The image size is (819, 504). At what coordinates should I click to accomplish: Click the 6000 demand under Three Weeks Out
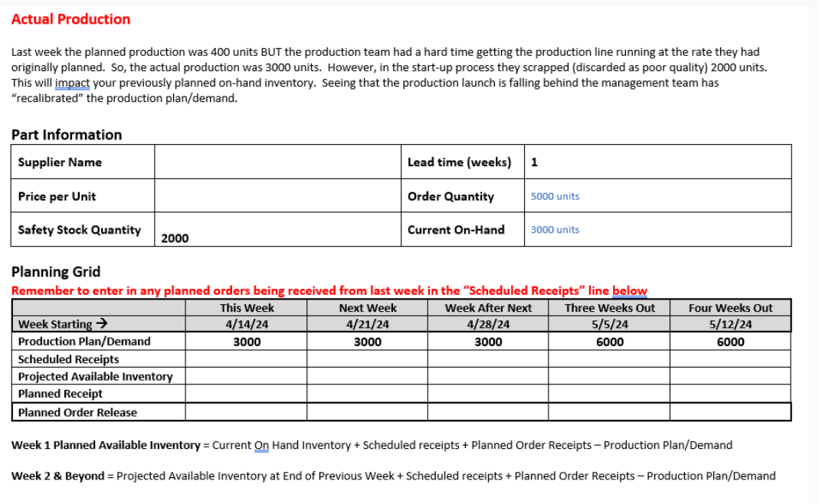pyautogui.click(x=608, y=342)
